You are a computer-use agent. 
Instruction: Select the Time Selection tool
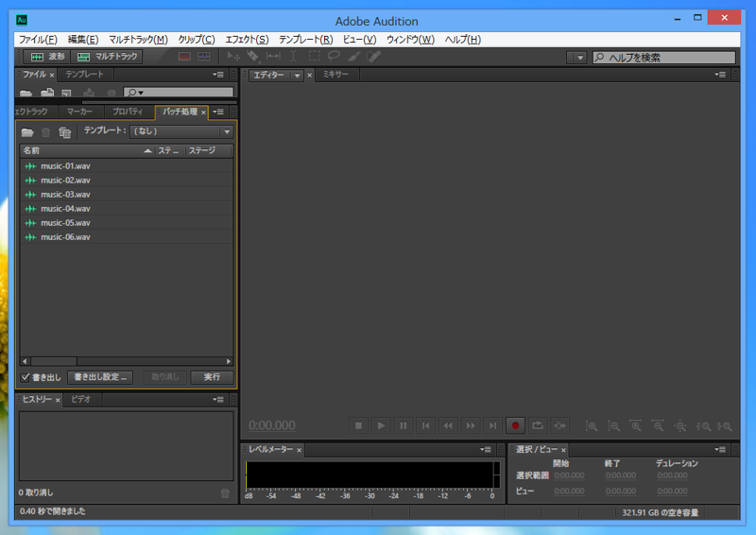(x=293, y=57)
